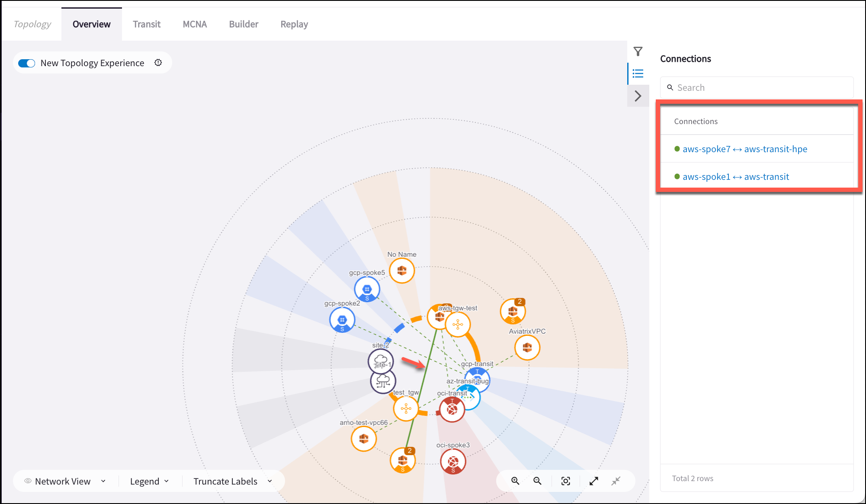Click the fit-to-view focus icon
The height and width of the screenshot is (504, 866).
click(x=566, y=481)
